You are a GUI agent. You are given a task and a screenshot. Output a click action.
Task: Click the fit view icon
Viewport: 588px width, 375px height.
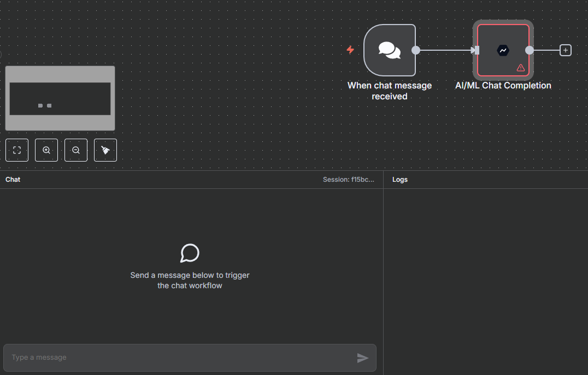pos(17,150)
